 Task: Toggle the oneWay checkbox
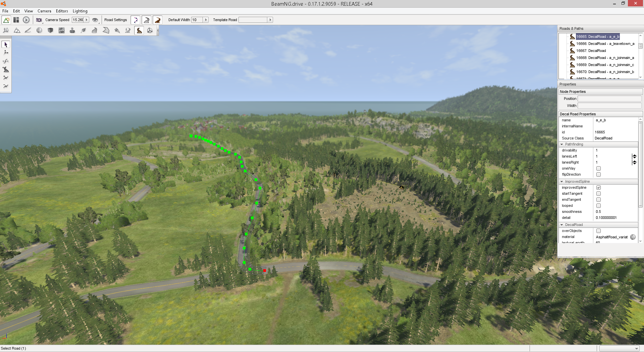pyautogui.click(x=598, y=169)
